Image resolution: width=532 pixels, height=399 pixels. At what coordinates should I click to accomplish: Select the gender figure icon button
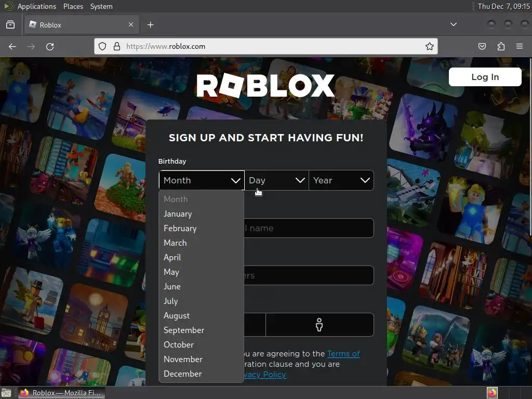click(320, 325)
